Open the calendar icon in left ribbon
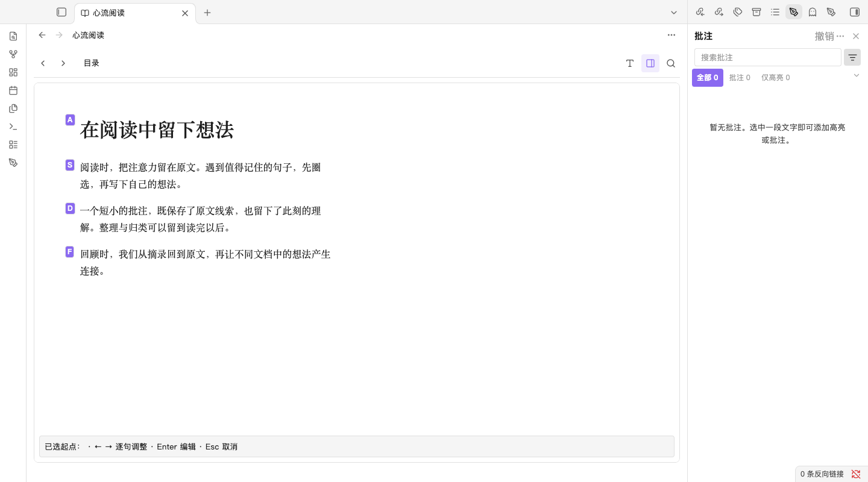This screenshot has width=868, height=482. click(13, 90)
